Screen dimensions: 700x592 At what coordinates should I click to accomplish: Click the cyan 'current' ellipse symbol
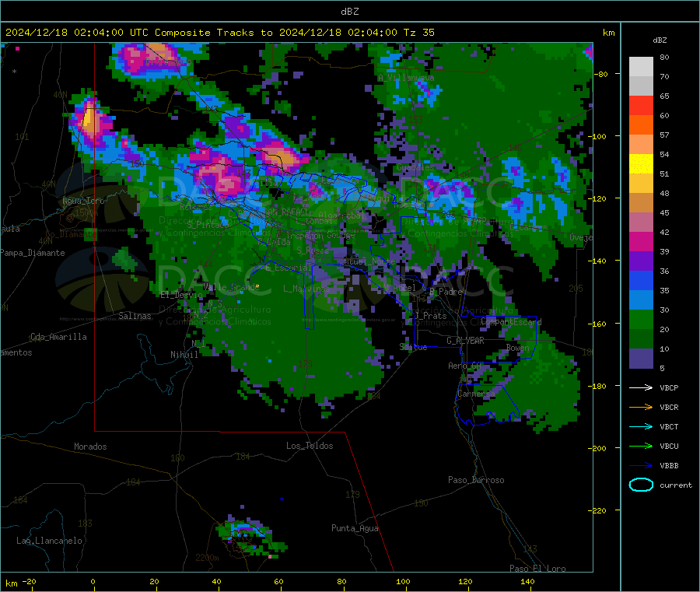pos(641,485)
